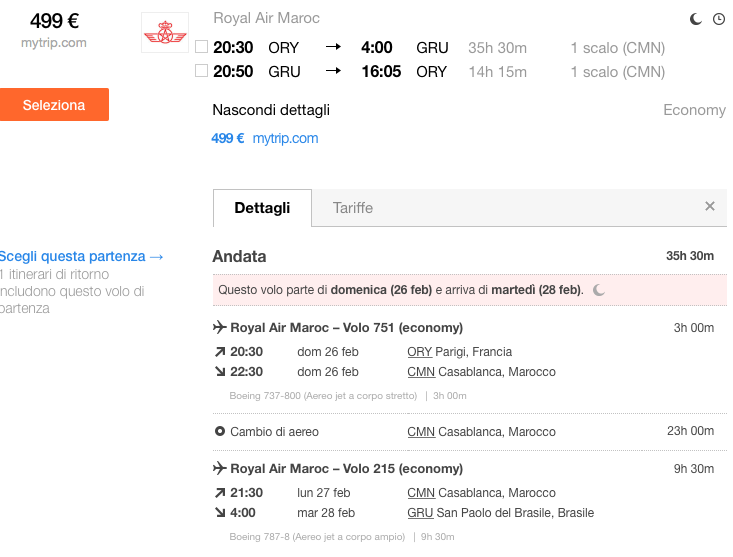Click the arrival arrow icon at 22:30
This screenshot has width=733, height=557.
pos(220,371)
